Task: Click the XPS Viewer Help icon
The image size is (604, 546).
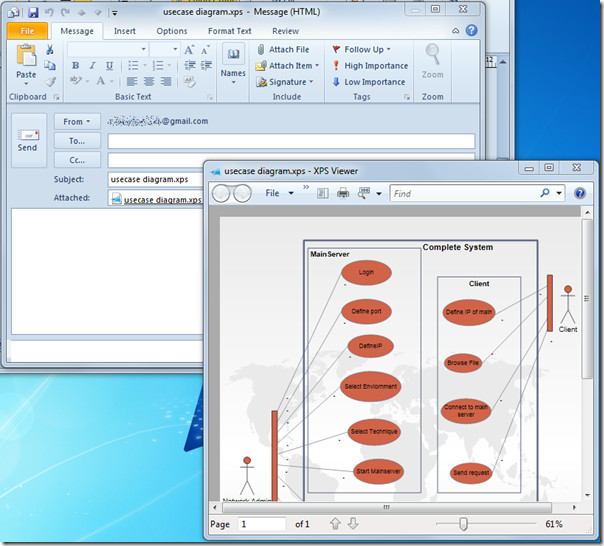Action: [580, 193]
